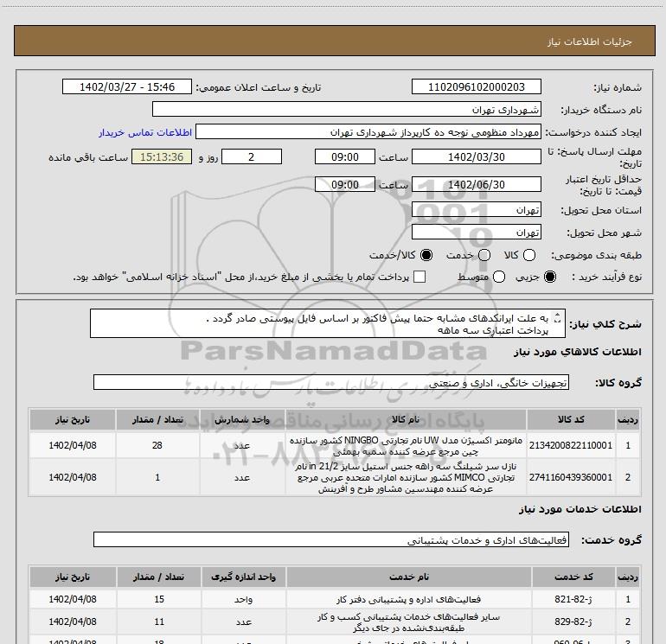Click the نام خدمت column header
Screen dimensions: 666x644
pos(408,577)
